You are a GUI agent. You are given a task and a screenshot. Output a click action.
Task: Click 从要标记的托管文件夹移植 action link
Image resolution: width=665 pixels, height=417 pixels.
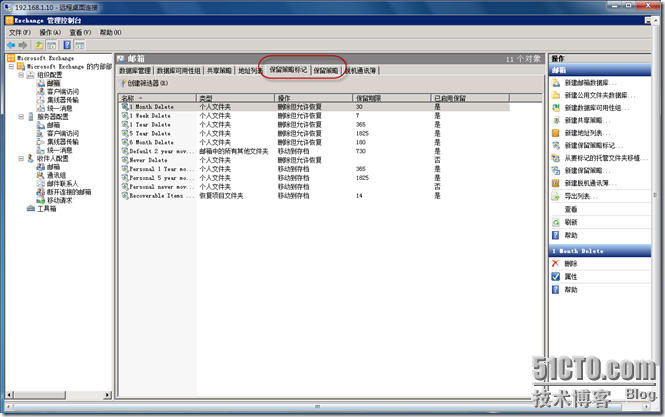pyautogui.click(x=606, y=158)
